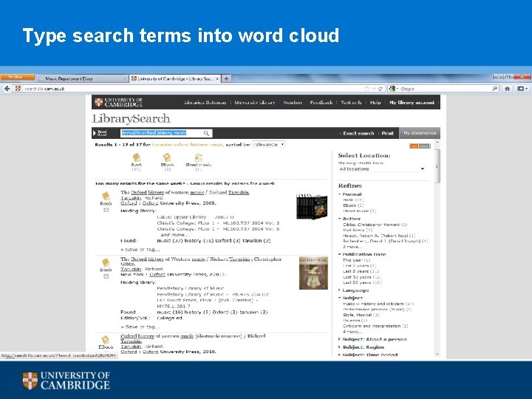Viewport: 532px width, 399px height.
Task: Open the sort by relevance dropdown
Action: tap(268, 145)
